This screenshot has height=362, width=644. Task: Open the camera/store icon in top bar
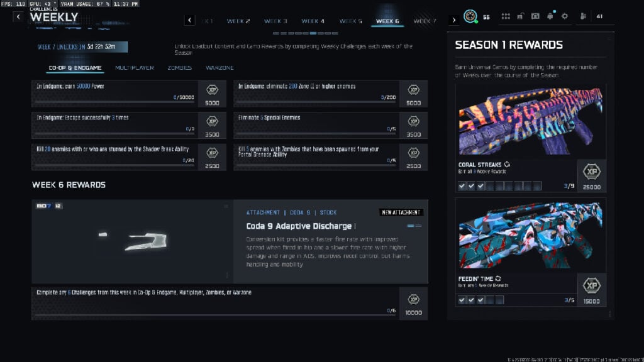[x=535, y=16]
